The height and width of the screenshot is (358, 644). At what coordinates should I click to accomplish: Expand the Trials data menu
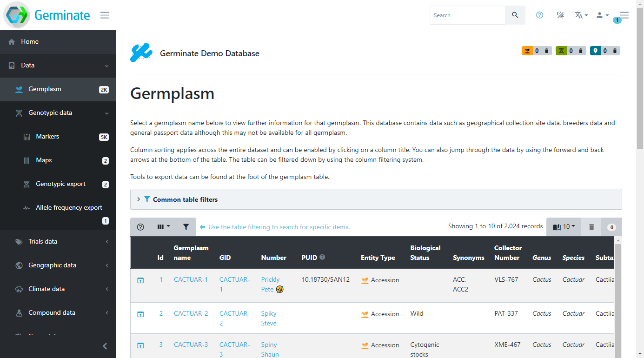(x=43, y=242)
